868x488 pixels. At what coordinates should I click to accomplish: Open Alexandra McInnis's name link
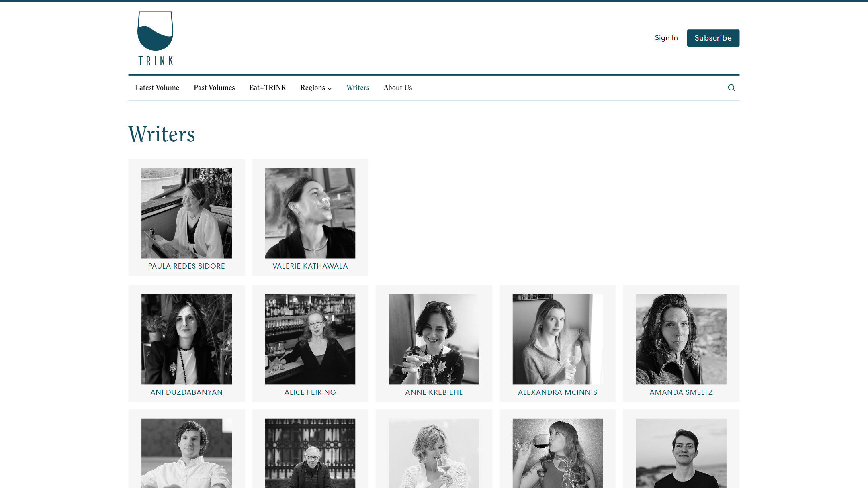[557, 392]
